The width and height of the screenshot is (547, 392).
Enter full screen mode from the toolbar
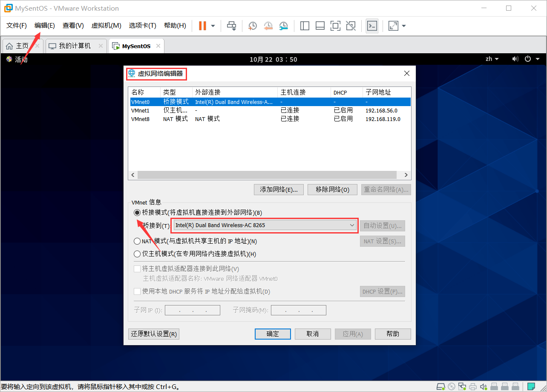pyautogui.click(x=335, y=26)
